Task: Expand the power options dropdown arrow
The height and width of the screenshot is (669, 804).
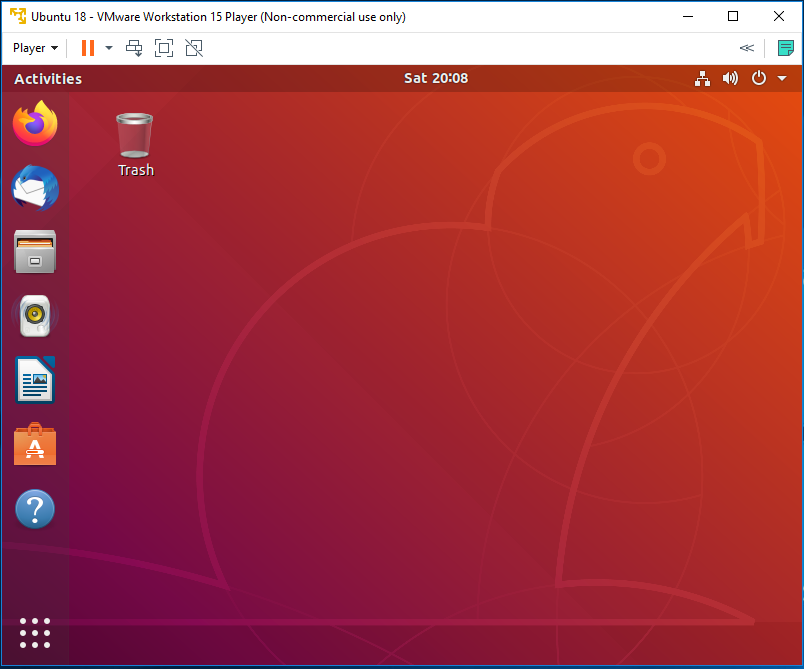Action: tap(109, 48)
